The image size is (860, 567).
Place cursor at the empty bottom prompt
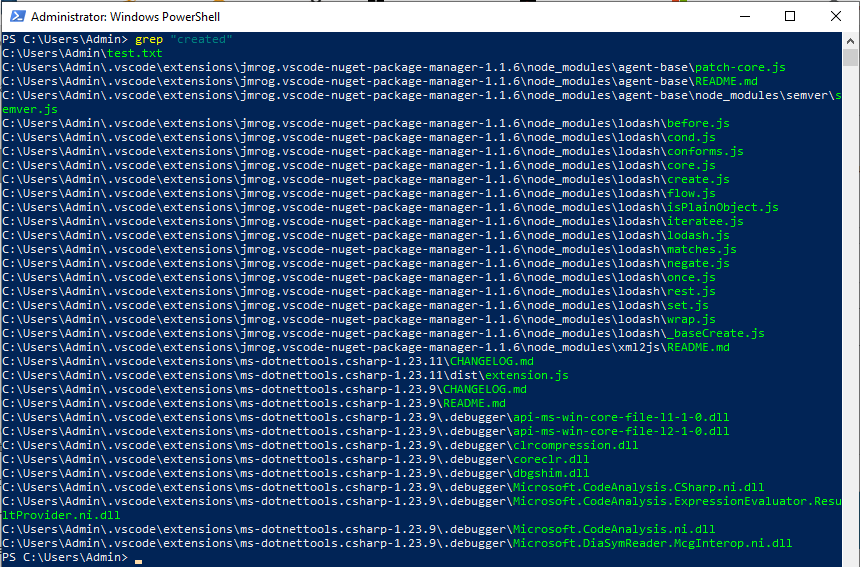click(139, 557)
